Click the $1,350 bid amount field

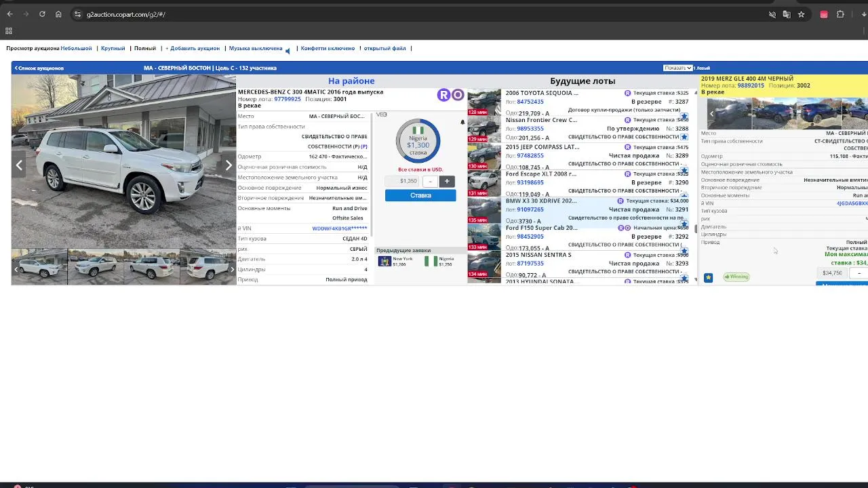click(x=403, y=181)
